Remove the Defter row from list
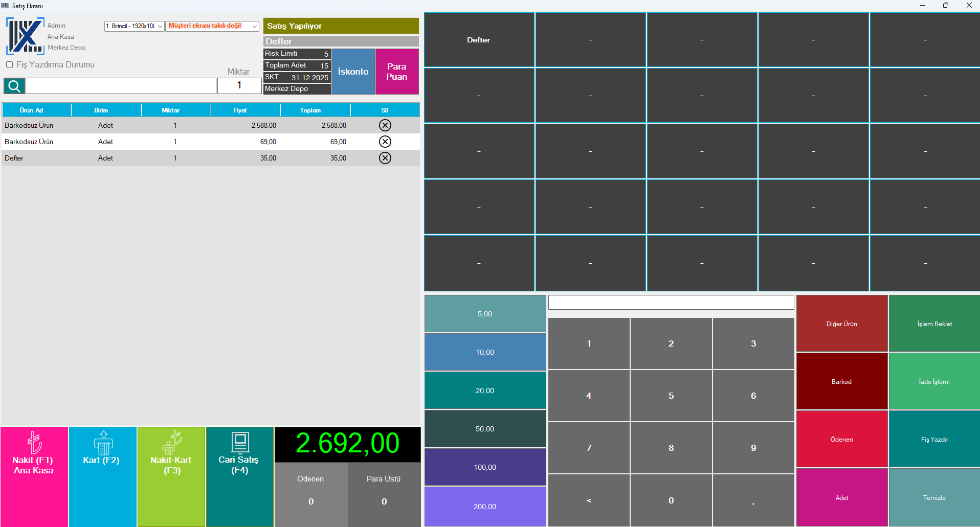Viewport: 980px width, 527px height. coord(385,158)
